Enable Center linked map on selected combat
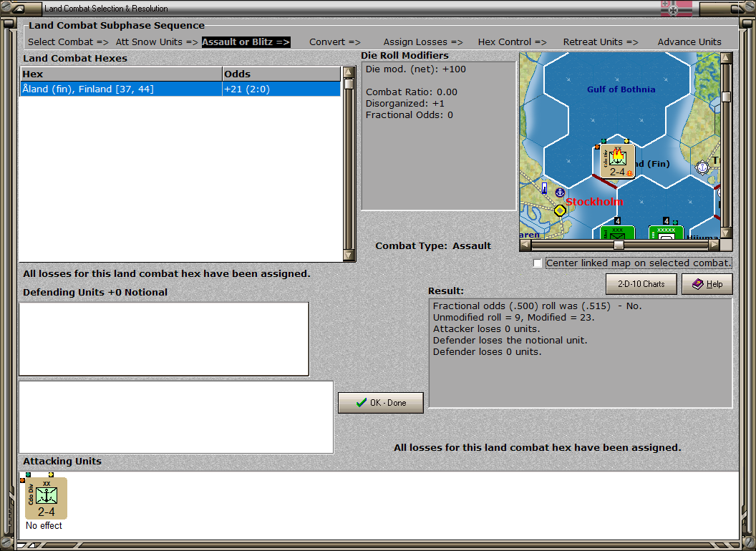 (x=538, y=263)
